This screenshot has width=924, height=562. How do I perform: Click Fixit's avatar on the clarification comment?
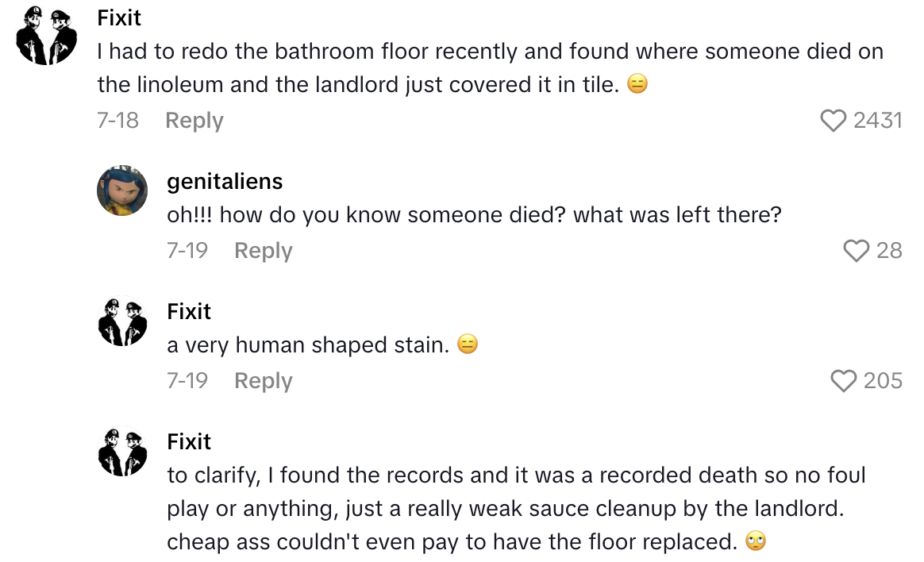(123, 451)
